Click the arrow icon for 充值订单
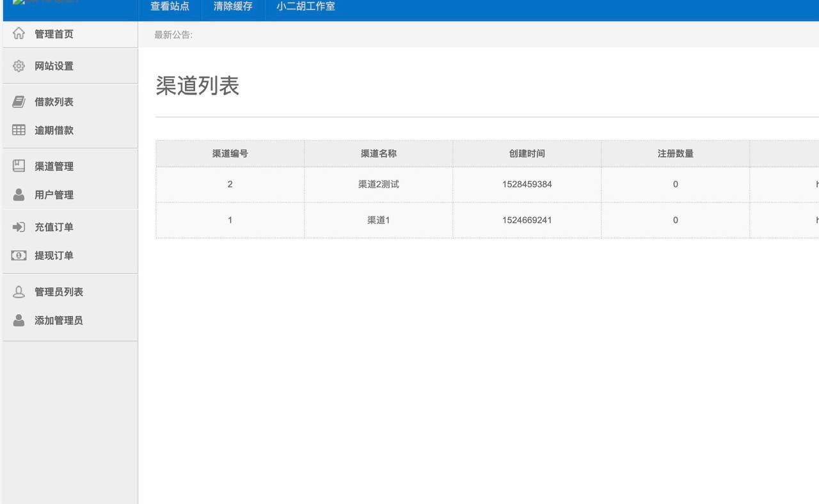This screenshot has height=504, width=819. pyautogui.click(x=19, y=227)
